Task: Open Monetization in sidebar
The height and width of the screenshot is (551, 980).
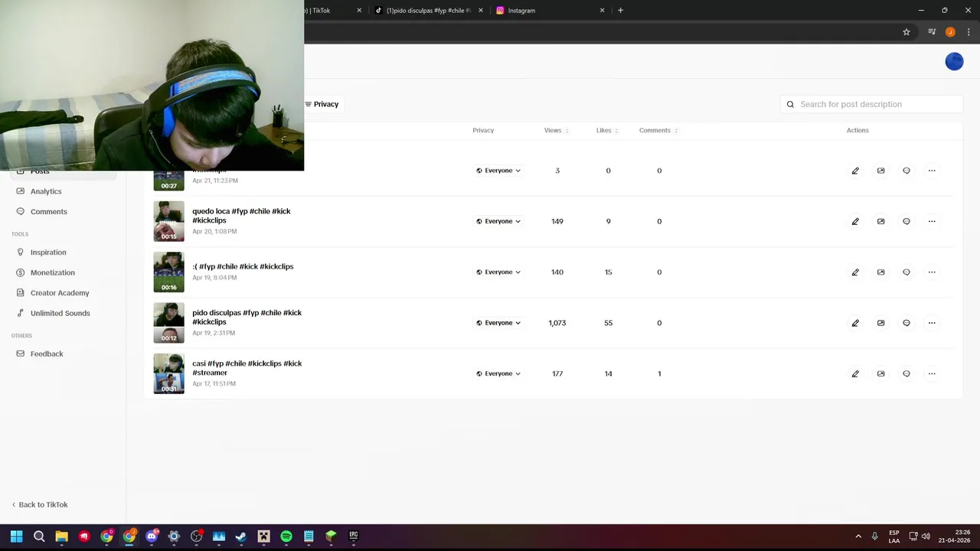Action: [x=53, y=272]
